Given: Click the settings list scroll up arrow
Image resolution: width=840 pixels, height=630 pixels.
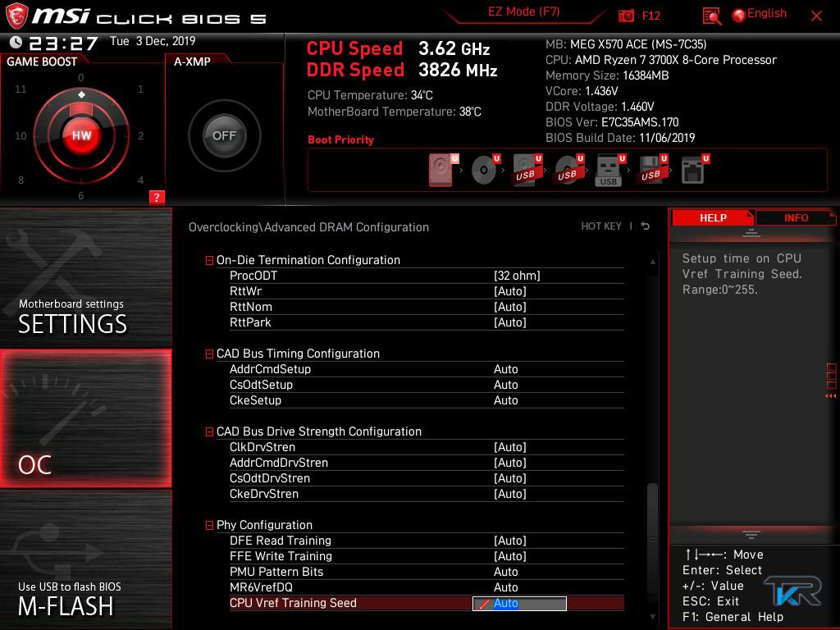Looking at the screenshot, I should click(x=652, y=262).
